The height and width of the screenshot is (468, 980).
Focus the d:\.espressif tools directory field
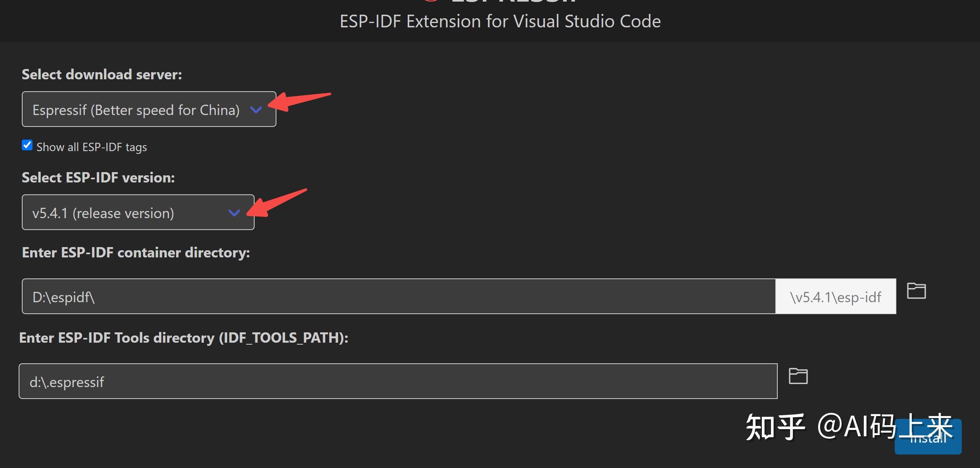[x=397, y=382]
